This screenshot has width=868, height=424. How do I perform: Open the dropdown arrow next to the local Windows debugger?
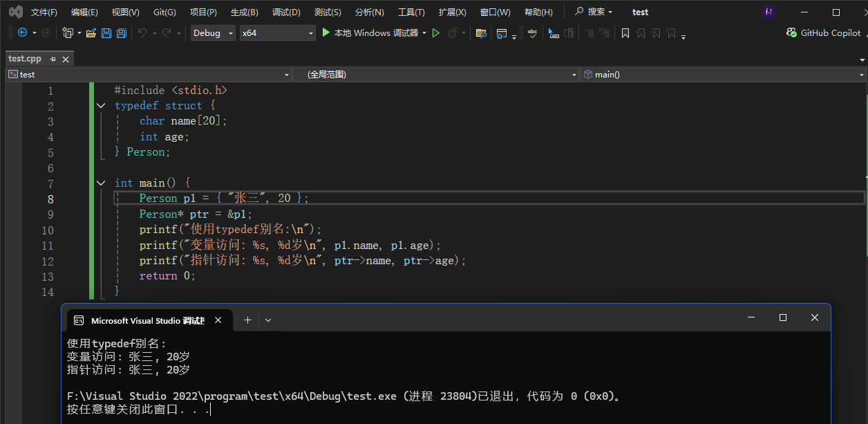coord(424,33)
